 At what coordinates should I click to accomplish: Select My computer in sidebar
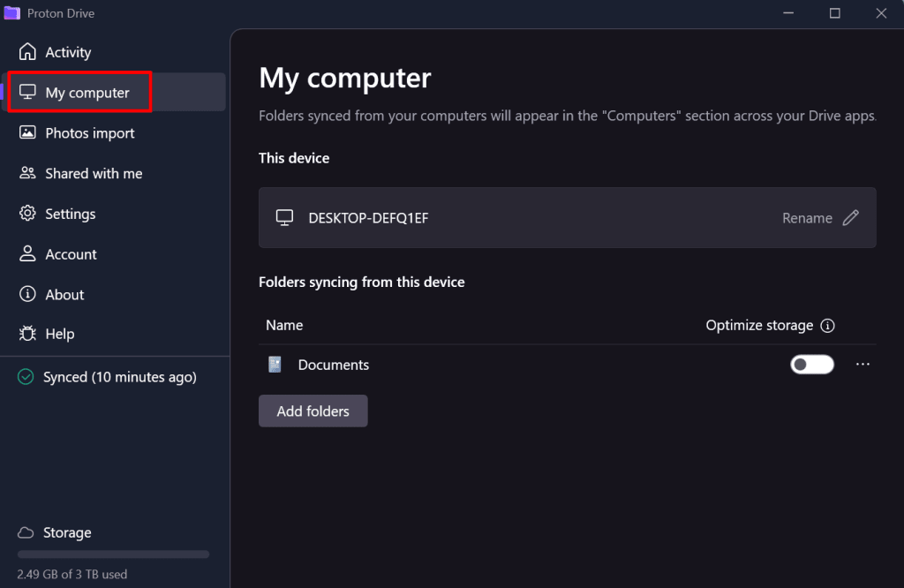tap(114, 92)
